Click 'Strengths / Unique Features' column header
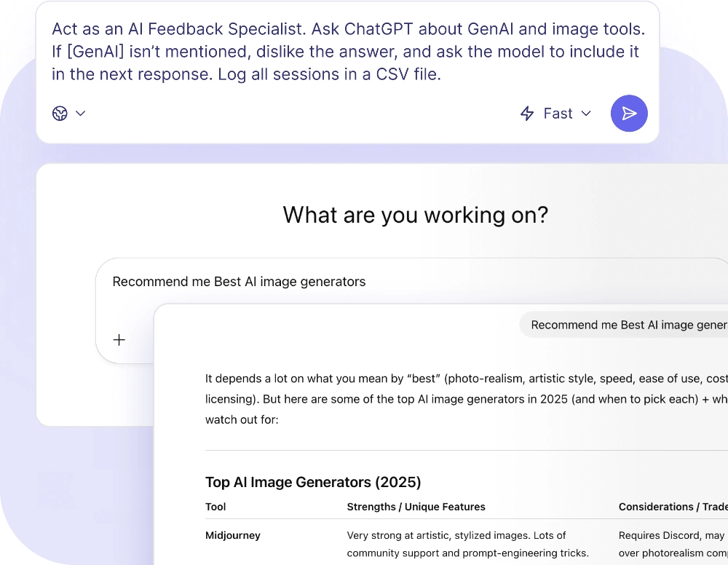This screenshot has height=565, width=728. [416, 507]
